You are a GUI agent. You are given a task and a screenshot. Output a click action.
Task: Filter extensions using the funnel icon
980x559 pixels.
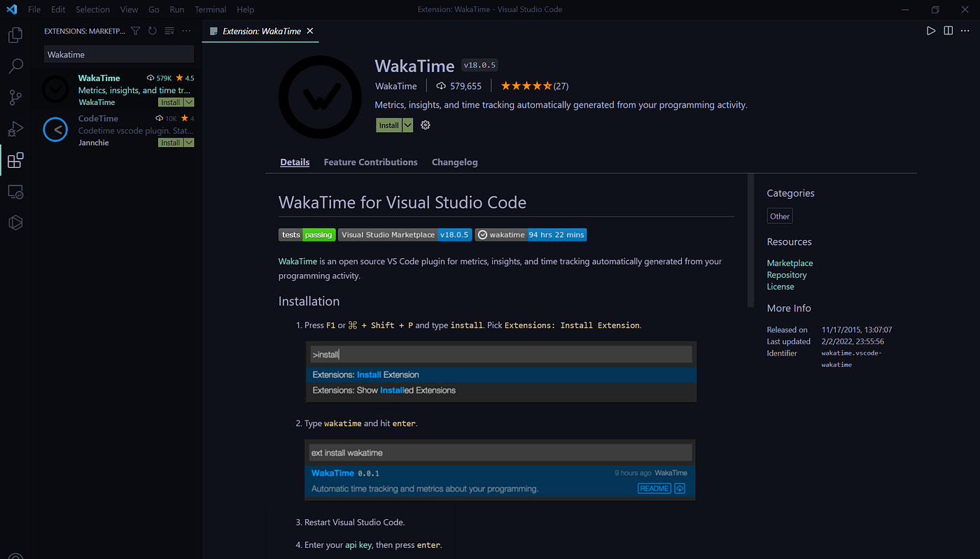[x=135, y=31]
